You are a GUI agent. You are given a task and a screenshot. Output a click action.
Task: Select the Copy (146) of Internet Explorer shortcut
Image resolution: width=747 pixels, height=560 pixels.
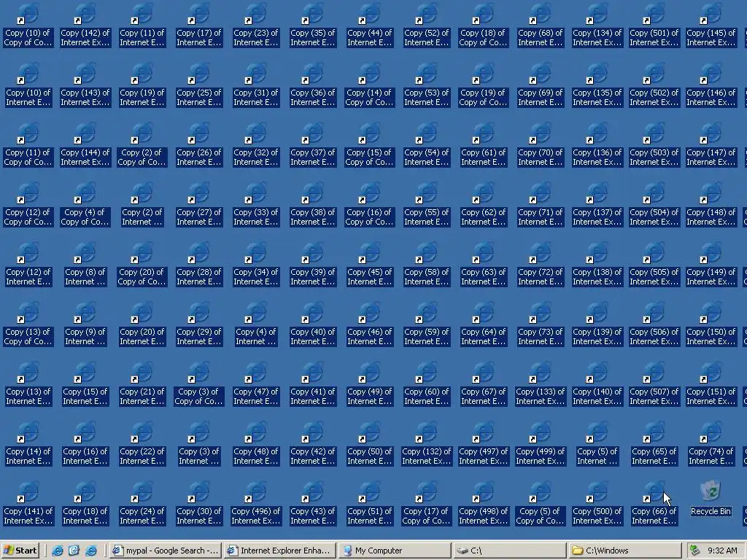[x=711, y=85]
